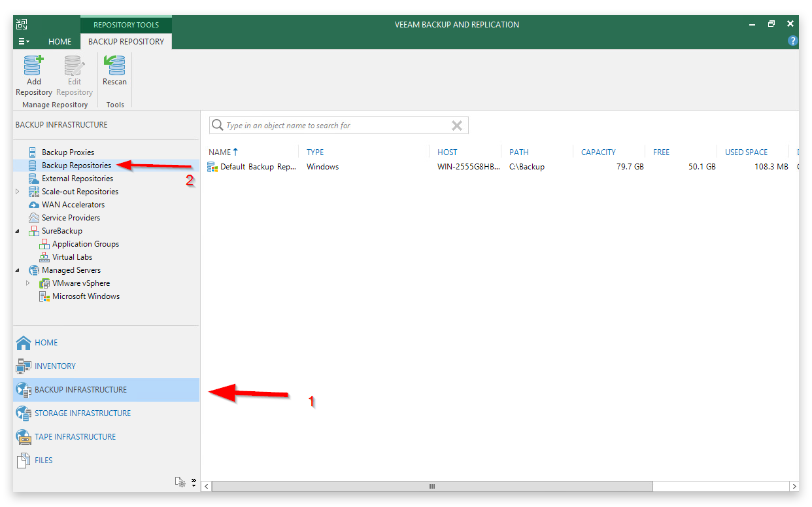
Task: Switch to the HOME ribbon tab
Action: coord(59,41)
